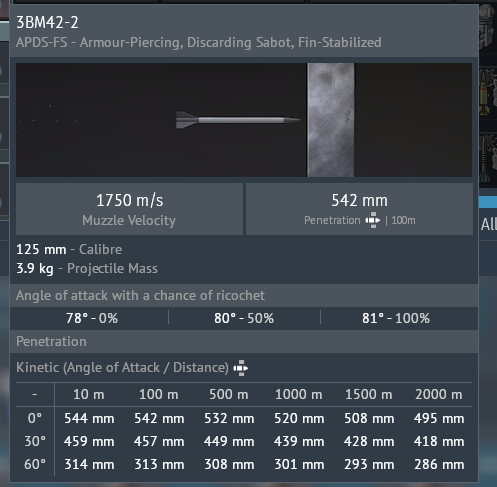Click the 10 m column header
This screenshot has width=497, height=487.
(89, 395)
